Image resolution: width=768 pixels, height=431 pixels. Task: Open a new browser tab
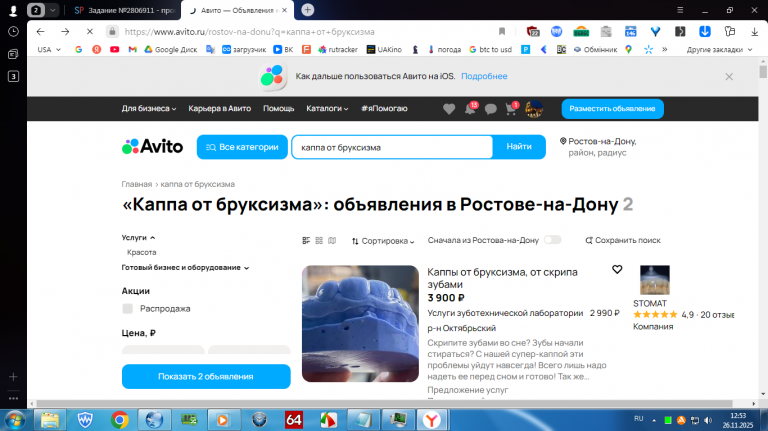(x=308, y=10)
